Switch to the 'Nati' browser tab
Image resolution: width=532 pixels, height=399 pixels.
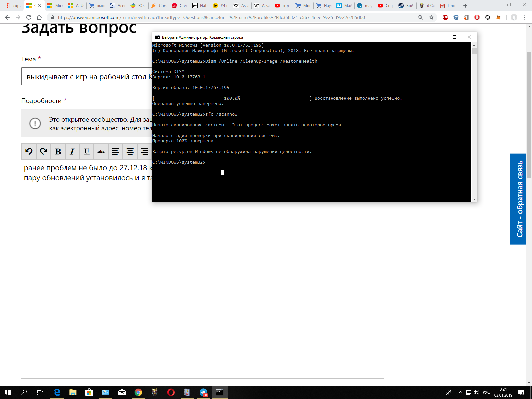200,6
